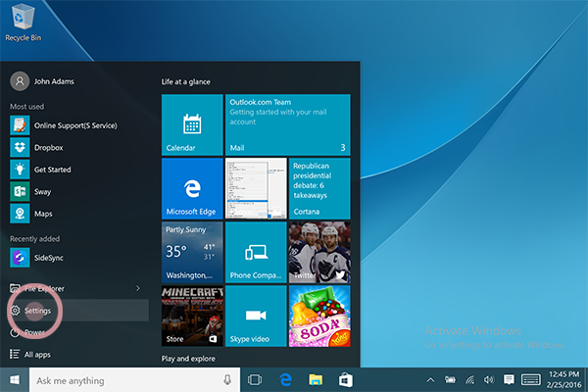588x392 pixels.
Task: Launch the Microsoft Edge tile
Action: tap(192, 188)
